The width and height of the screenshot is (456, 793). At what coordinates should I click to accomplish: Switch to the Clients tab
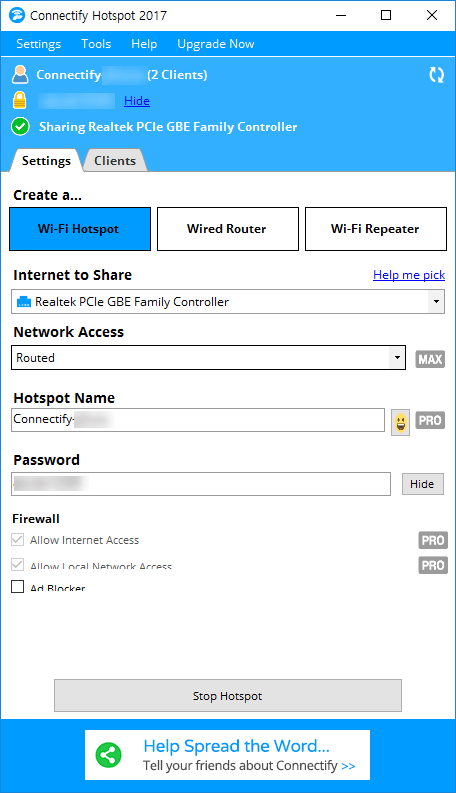point(115,161)
